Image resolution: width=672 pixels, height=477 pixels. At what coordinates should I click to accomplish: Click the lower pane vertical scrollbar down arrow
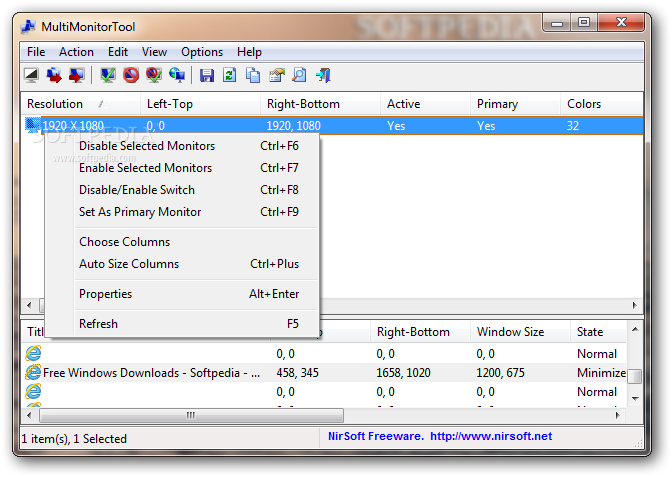[635, 399]
